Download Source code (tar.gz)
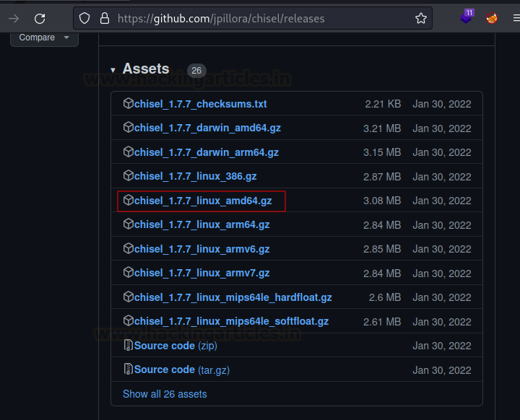This screenshot has width=520, height=420. (x=182, y=370)
